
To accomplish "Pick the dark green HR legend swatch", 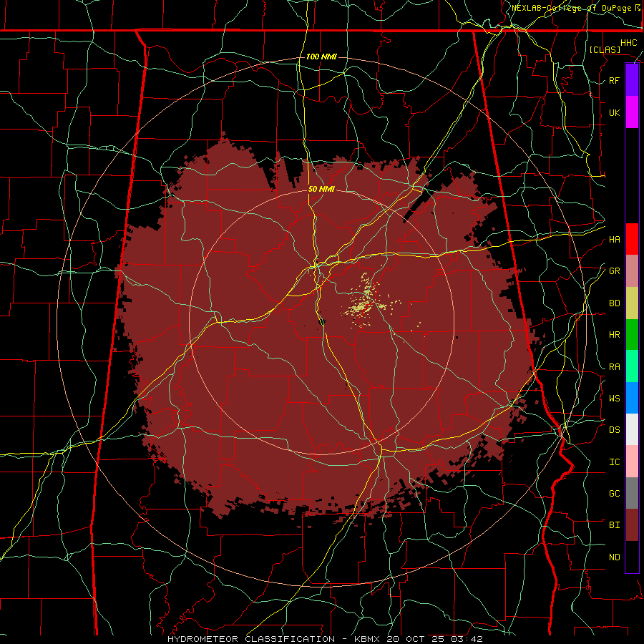I will 632,334.
